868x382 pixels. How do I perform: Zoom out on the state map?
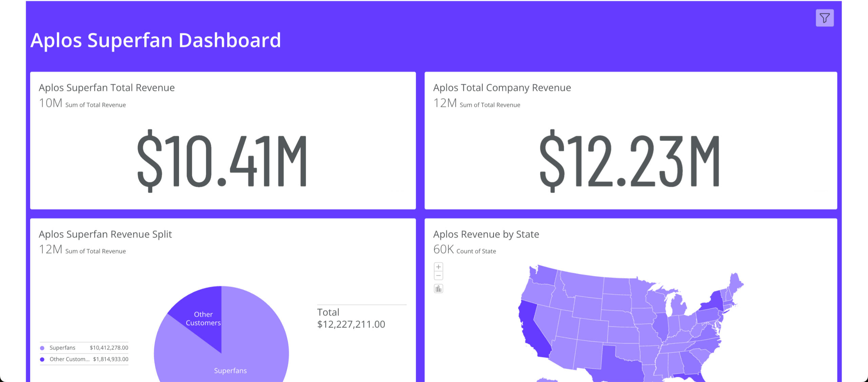438,276
